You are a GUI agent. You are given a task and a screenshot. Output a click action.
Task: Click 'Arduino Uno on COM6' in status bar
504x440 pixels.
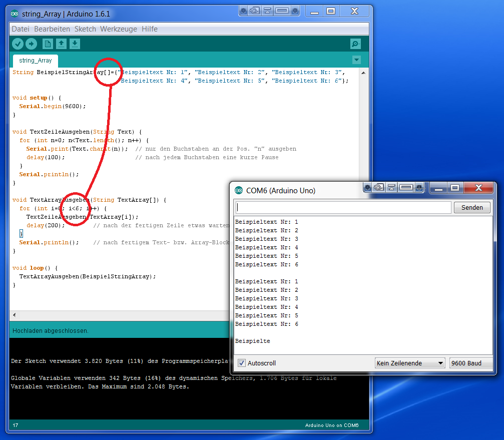point(332,425)
